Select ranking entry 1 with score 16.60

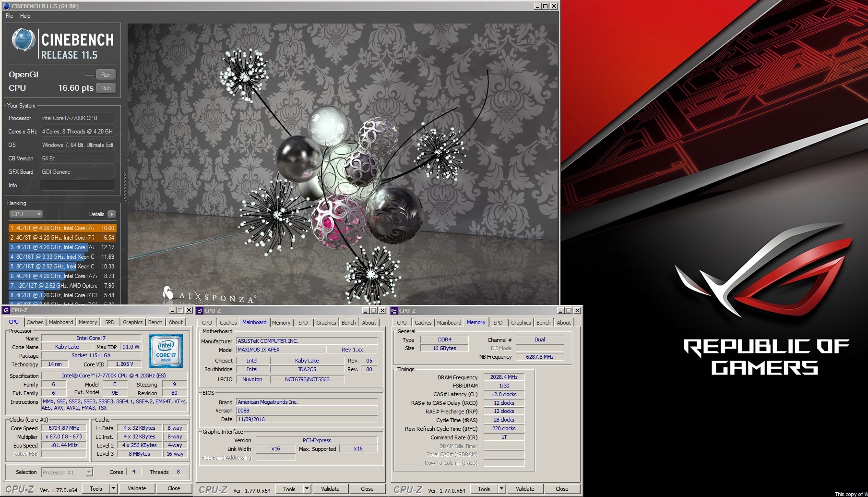coord(62,228)
